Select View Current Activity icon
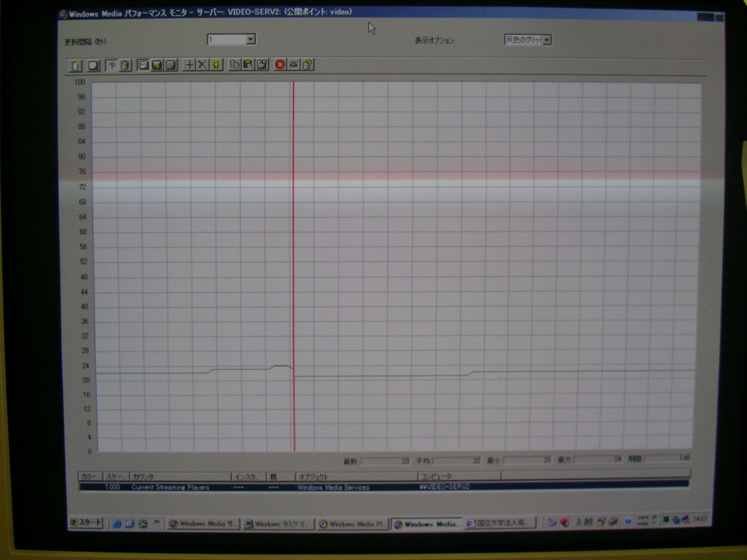This screenshot has width=747, height=560. click(111, 65)
